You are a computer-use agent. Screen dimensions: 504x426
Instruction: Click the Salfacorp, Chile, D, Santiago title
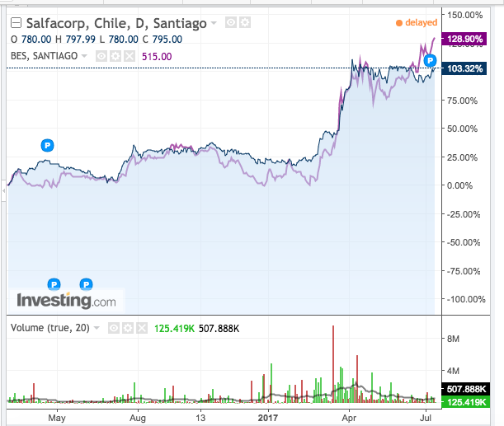tap(116, 23)
